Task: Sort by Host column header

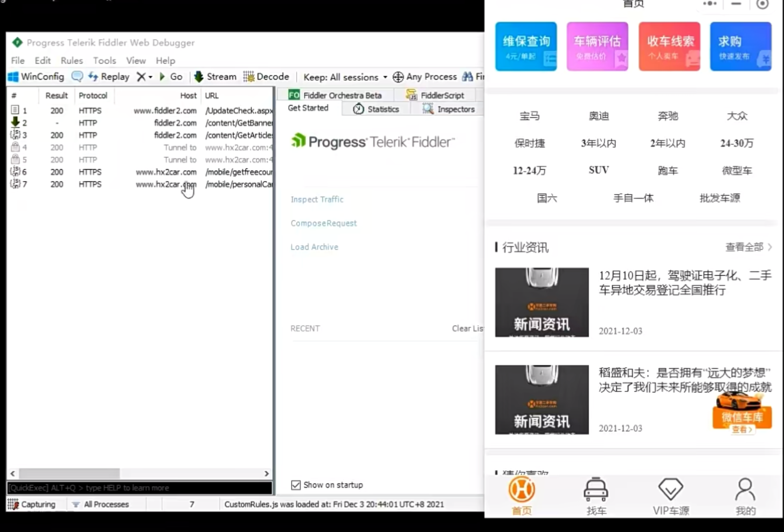Action: 158,95
